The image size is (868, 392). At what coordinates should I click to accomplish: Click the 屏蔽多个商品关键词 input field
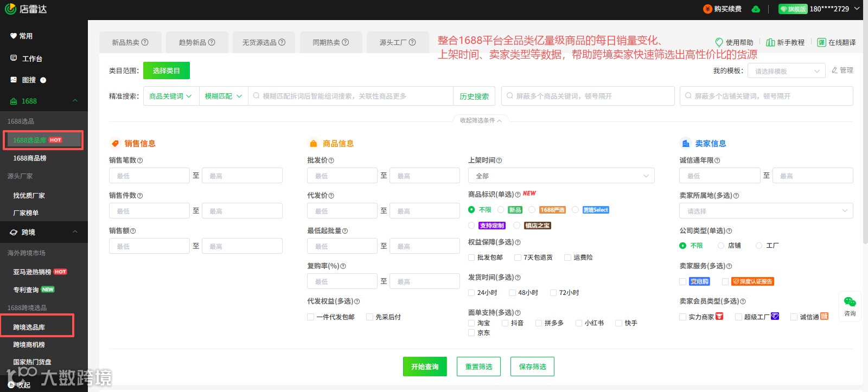(588, 96)
